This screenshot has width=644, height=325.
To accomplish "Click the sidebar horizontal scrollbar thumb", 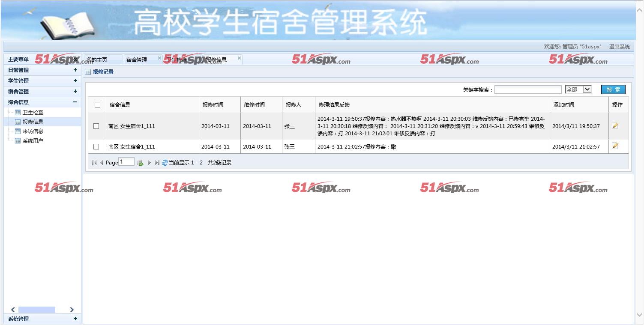I will click(37, 310).
